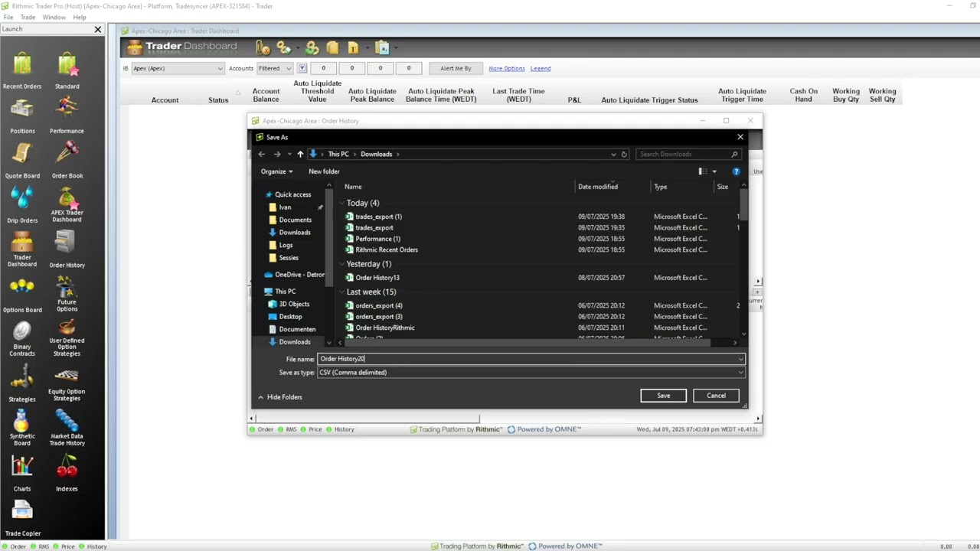Launch the Performance window

click(67, 115)
